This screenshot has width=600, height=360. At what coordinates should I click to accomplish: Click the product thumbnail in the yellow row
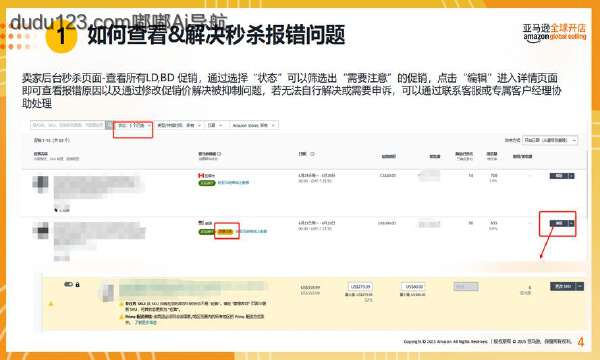pos(108,293)
